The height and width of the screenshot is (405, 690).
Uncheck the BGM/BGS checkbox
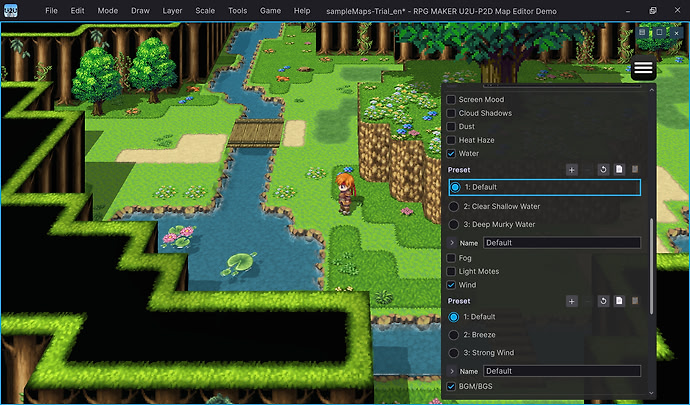(451, 387)
